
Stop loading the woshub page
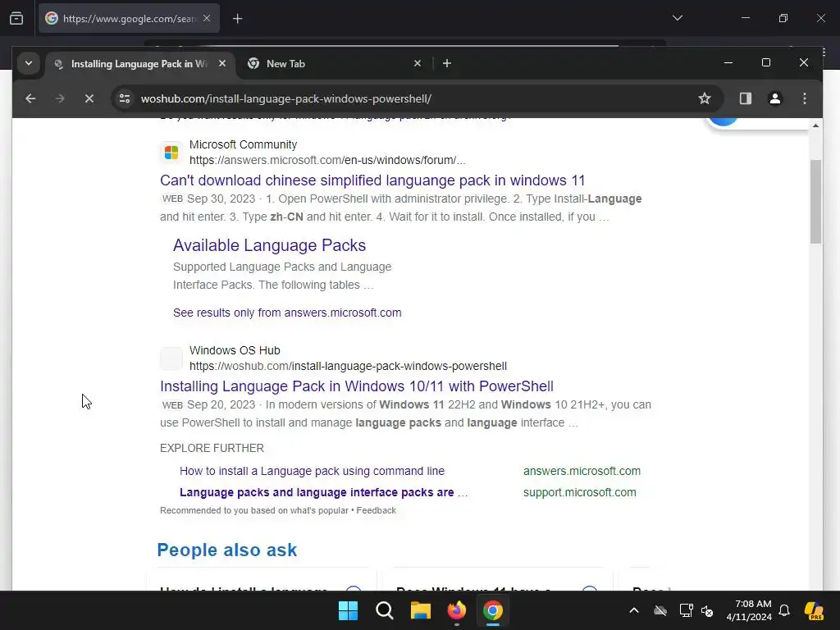(x=89, y=98)
